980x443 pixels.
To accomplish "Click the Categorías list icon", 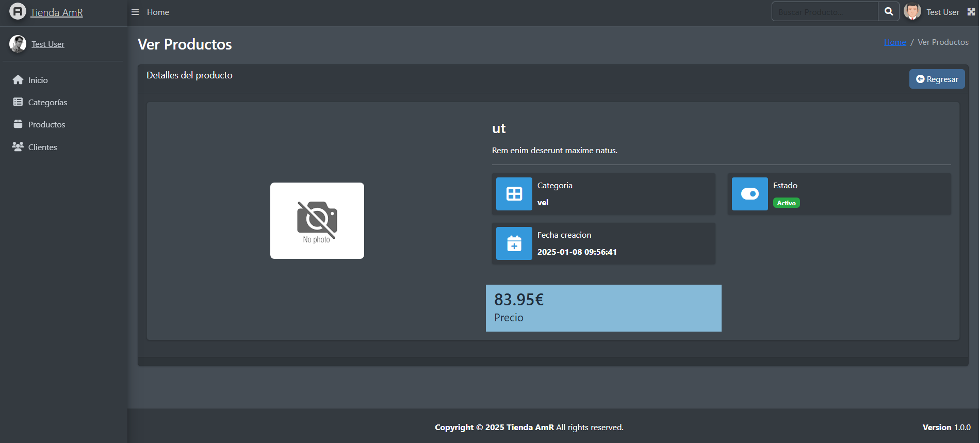I will [x=18, y=102].
